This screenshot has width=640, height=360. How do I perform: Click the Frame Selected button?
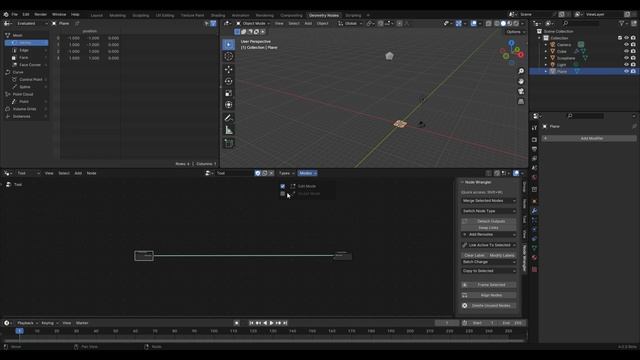click(489, 285)
